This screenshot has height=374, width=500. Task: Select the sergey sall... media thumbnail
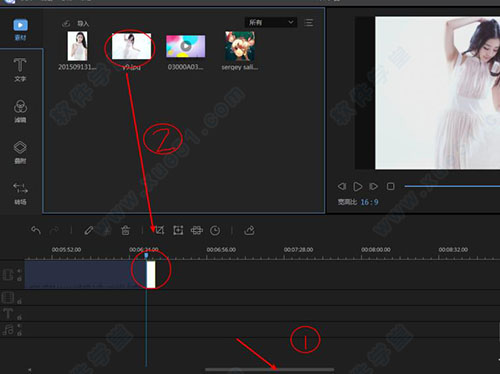[240, 46]
